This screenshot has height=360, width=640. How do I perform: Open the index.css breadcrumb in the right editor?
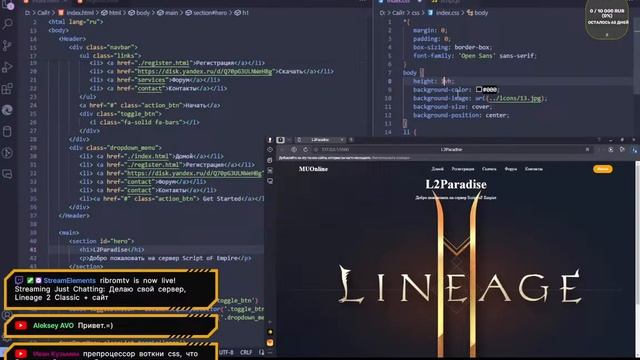[x=443, y=13]
